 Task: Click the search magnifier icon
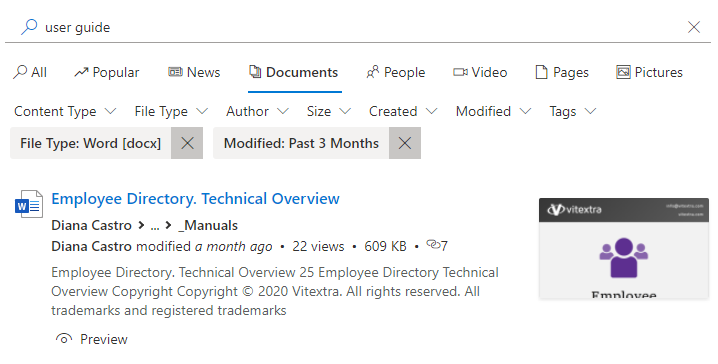[29, 27]
